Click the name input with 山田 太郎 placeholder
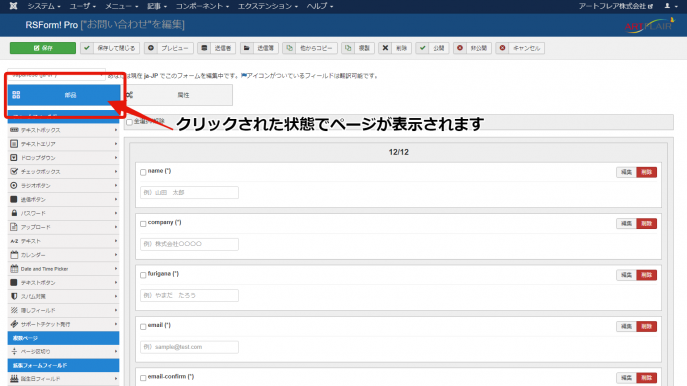 point(189,192)
